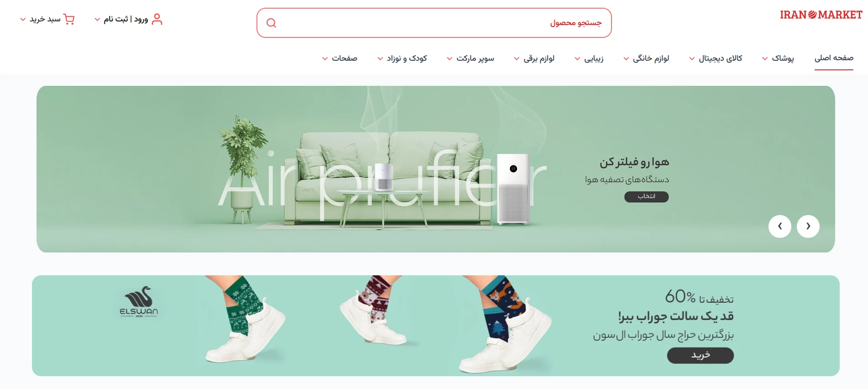Open the لوازم خانگی dropdown
The image size is (868, 389).
[646, 58]
